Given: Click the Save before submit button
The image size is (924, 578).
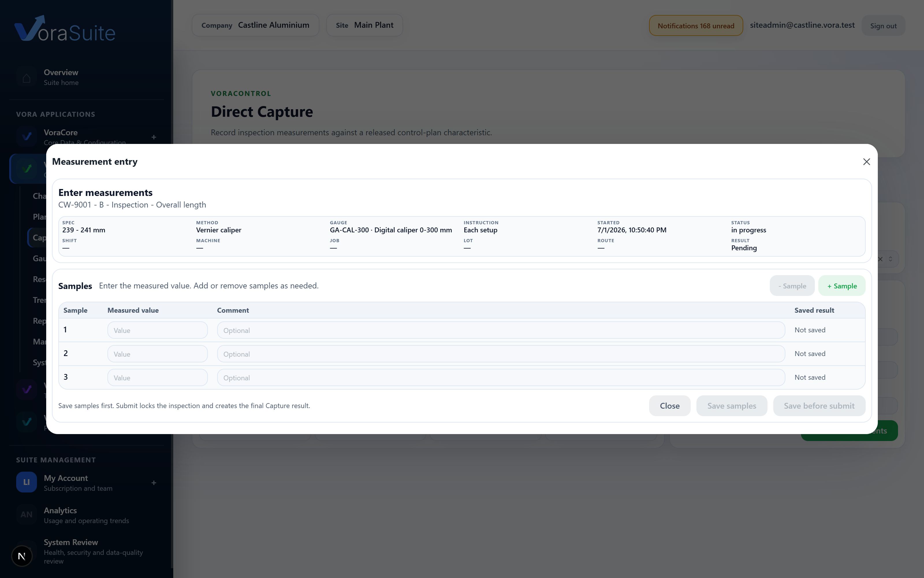Looking at the screenshot, I should coord(819,406).
